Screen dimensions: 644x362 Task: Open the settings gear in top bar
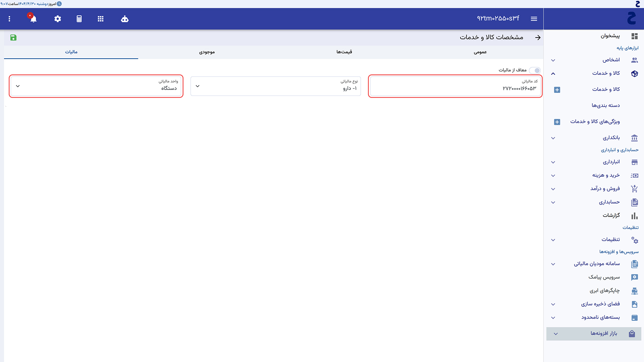58,19
